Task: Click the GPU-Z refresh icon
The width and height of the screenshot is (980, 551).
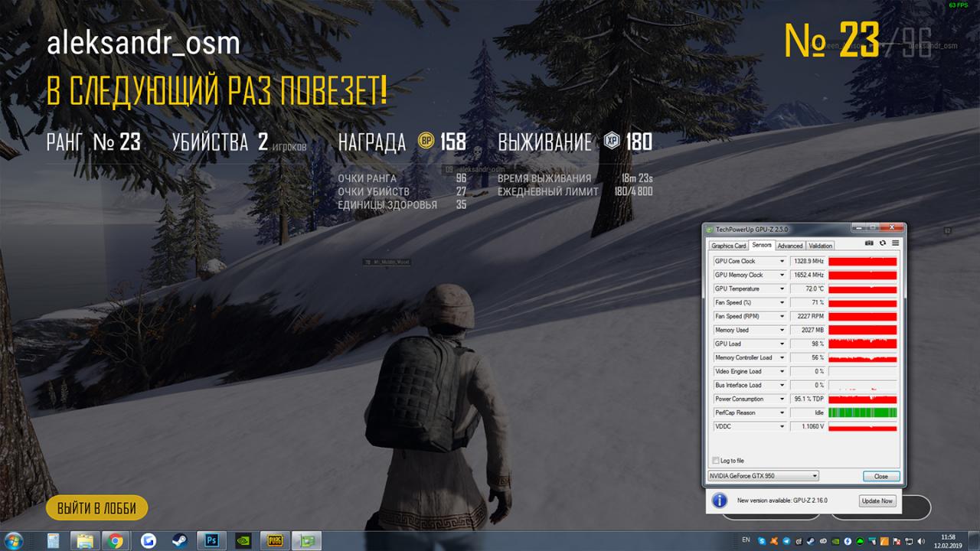Action: [x=882, y=243]
